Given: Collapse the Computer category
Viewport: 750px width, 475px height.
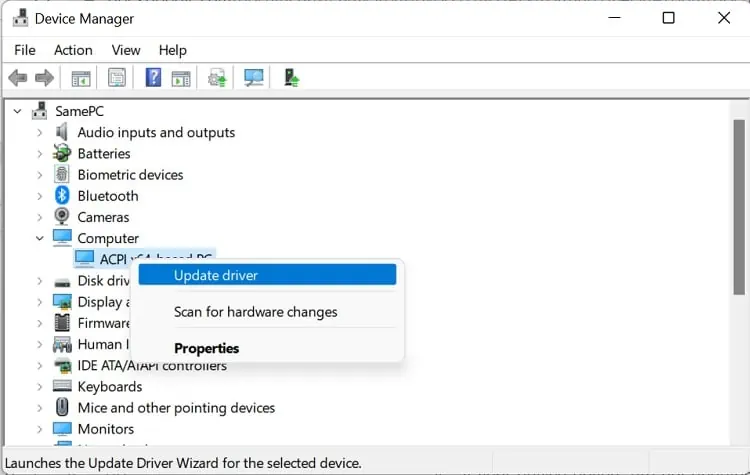Looking at the screenshot, I should click(x=39, y=238).
